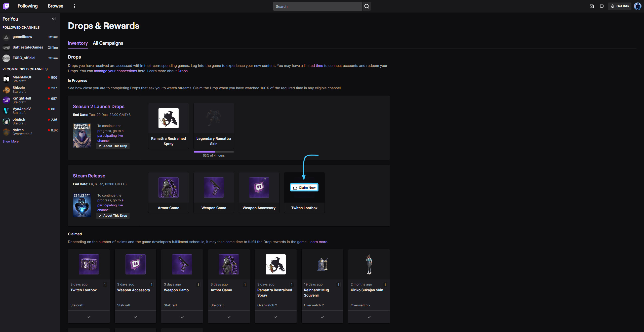Click checkmark under claimed Weapon Camo
This screenshot has width=644, height=332.
tap(182, 317)
